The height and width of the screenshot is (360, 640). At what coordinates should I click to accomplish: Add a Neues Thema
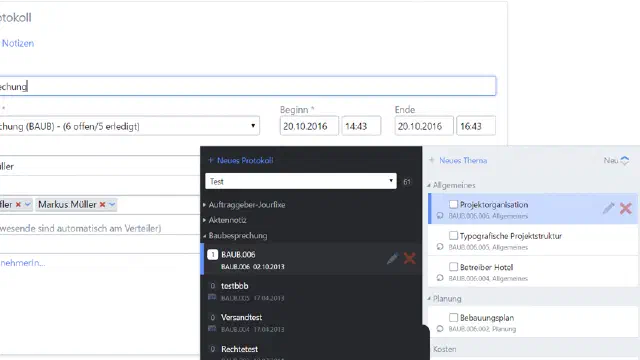[x=463, y=160]
